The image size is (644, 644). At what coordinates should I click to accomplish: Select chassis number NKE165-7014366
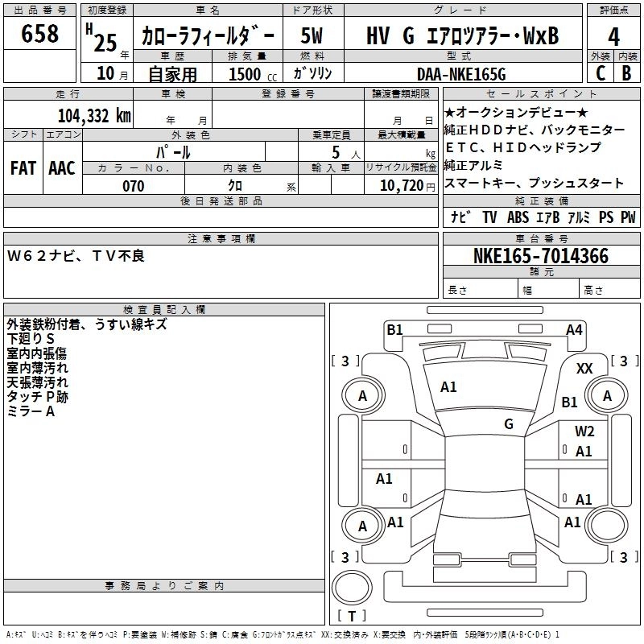click(x=541, y=256)
